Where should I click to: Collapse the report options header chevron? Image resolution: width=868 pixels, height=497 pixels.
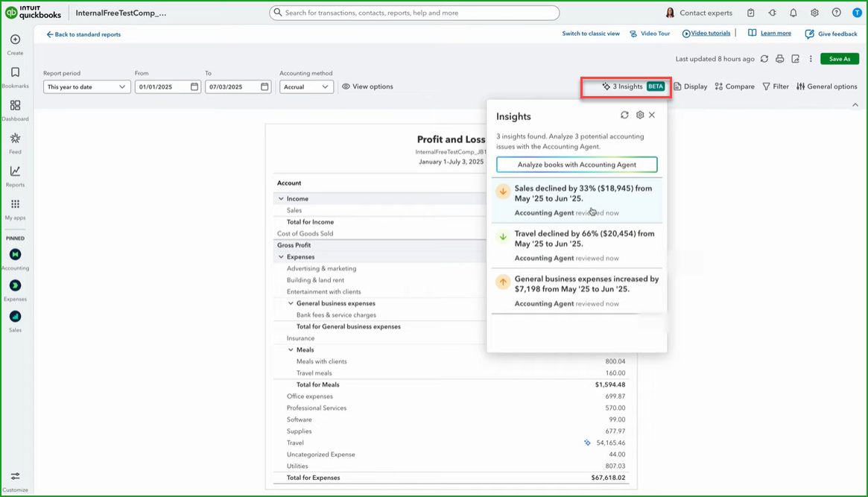coord(855,105)
